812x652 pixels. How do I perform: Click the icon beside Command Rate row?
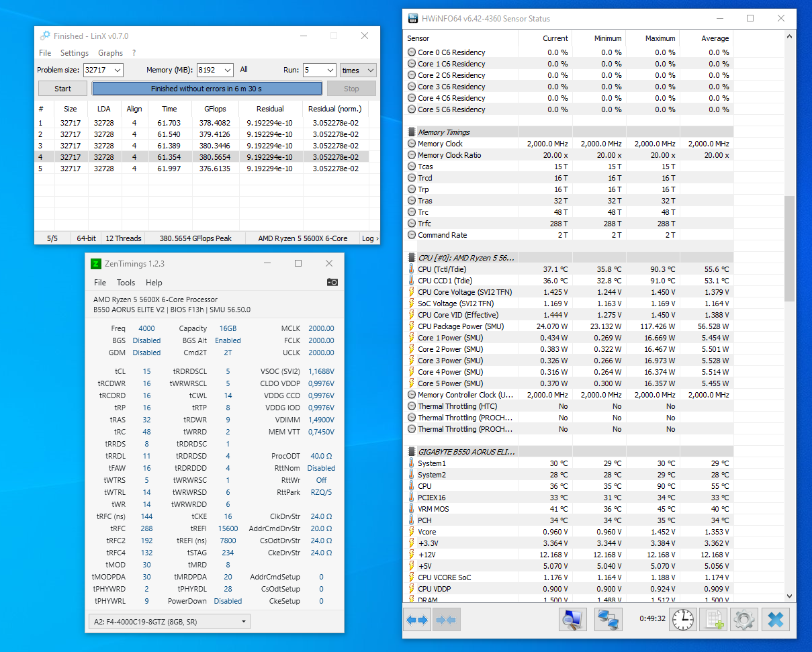[x=412, y=235]
